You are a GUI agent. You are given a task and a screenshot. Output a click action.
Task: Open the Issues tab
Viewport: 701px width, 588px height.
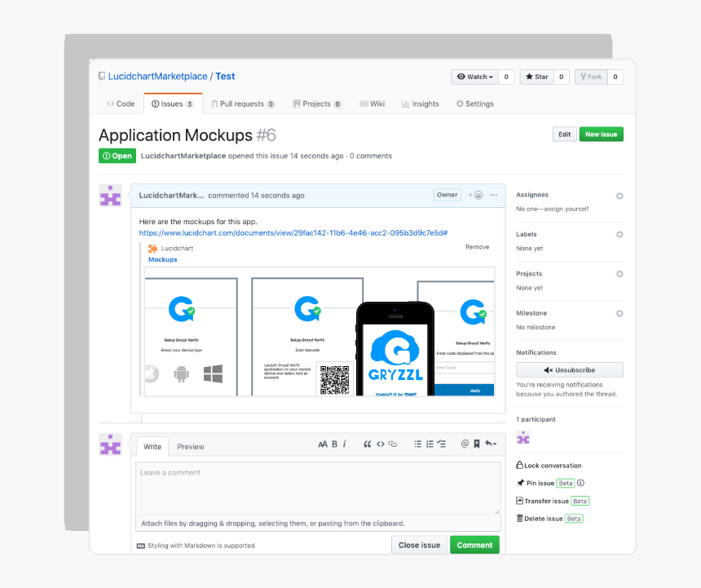[173, 104]
